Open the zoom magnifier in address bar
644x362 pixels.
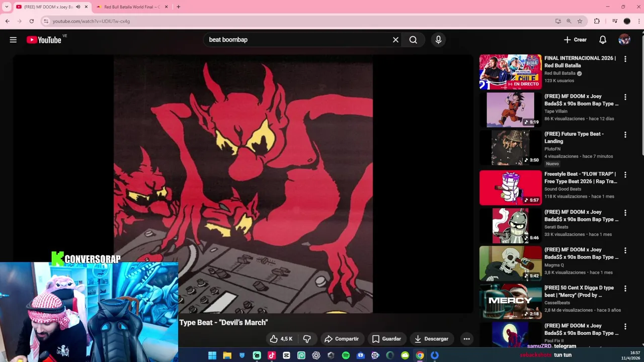pyautogui.click(x=569, y=21)
